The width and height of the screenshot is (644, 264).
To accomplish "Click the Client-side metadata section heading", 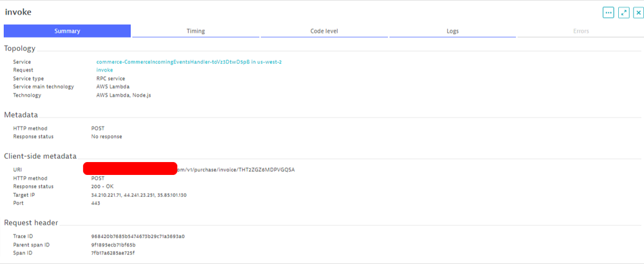I will click(41, 156).
